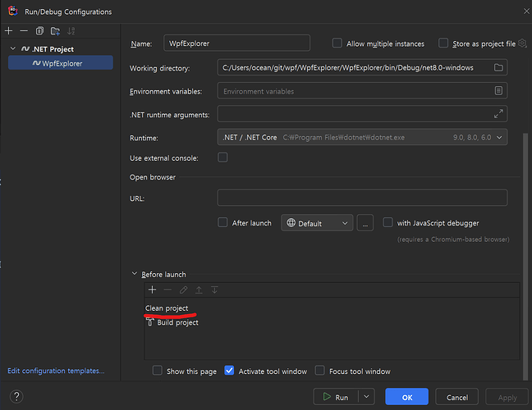Open the Runtime dropdown
This screenshot has width=532, height=410.
(x=362, y=138)
